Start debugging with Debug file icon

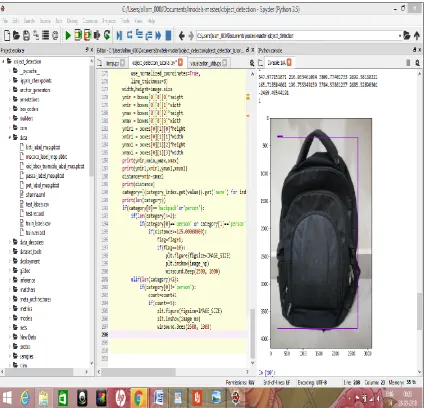click(119, 35)
